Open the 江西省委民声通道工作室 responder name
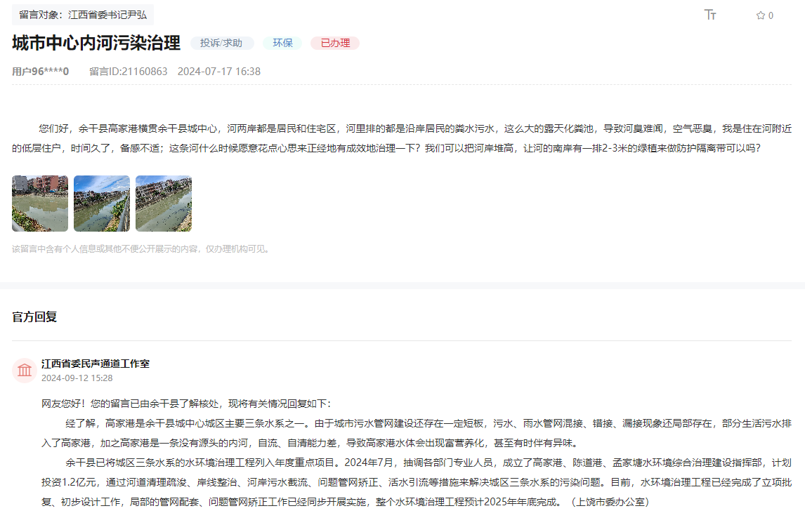The image size is (805, 532). [x=96, y=364]
